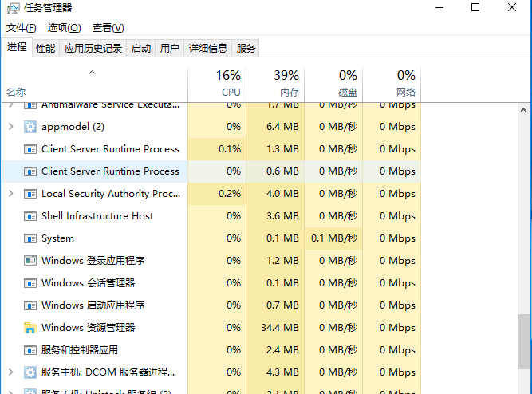532x394 pixels.
Task: Switch to the 性能 tab
Action: tap(45, 48)
